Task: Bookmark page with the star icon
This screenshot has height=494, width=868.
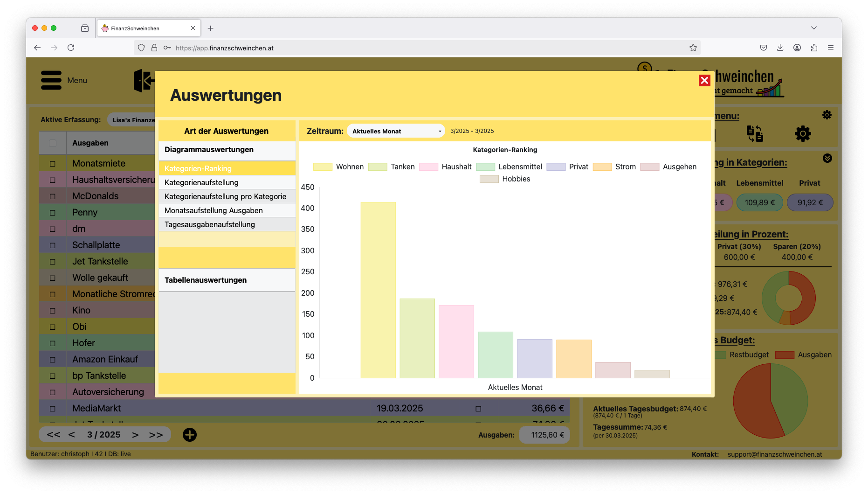Action: [x=693, y=48]
